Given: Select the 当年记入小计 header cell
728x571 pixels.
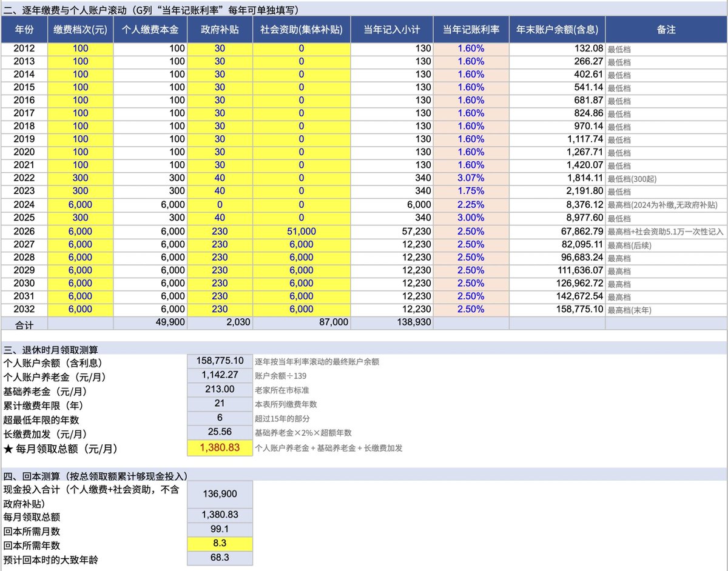Looking at the screenshot, I should click(x=392, y=30).
